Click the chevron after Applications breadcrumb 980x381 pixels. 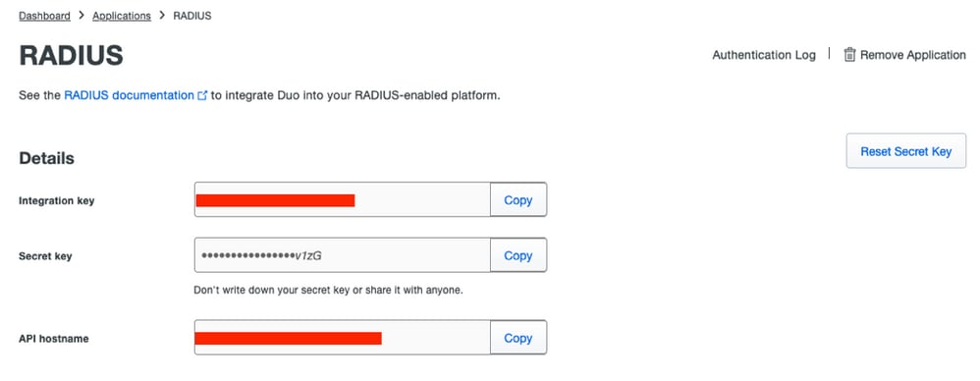coord(162,16)
